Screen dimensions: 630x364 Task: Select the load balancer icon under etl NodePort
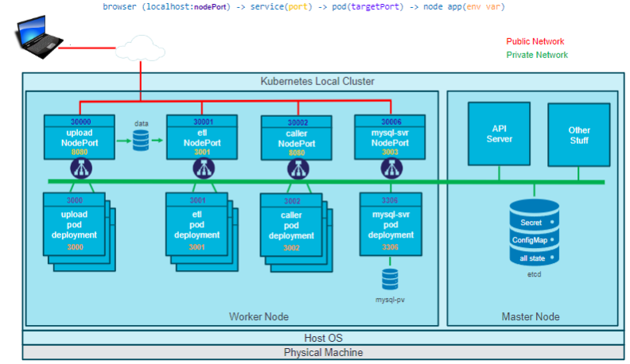pos(204,168)
